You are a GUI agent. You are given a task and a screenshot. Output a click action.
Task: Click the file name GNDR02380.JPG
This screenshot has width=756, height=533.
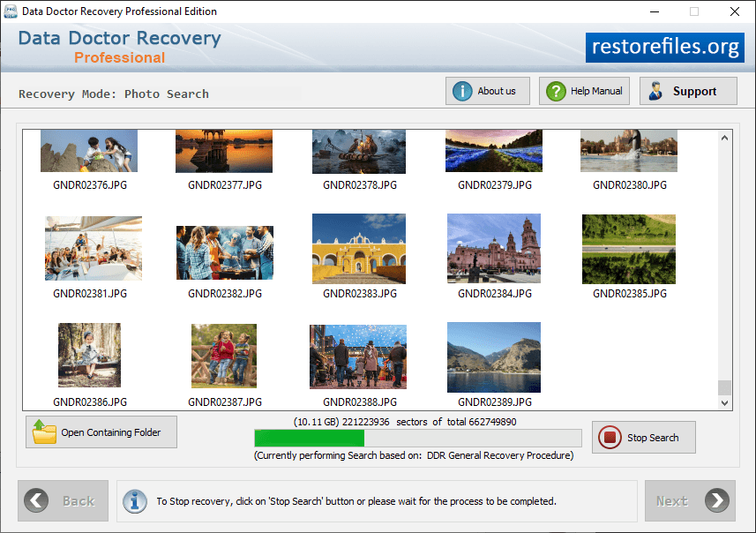(630, 185)
